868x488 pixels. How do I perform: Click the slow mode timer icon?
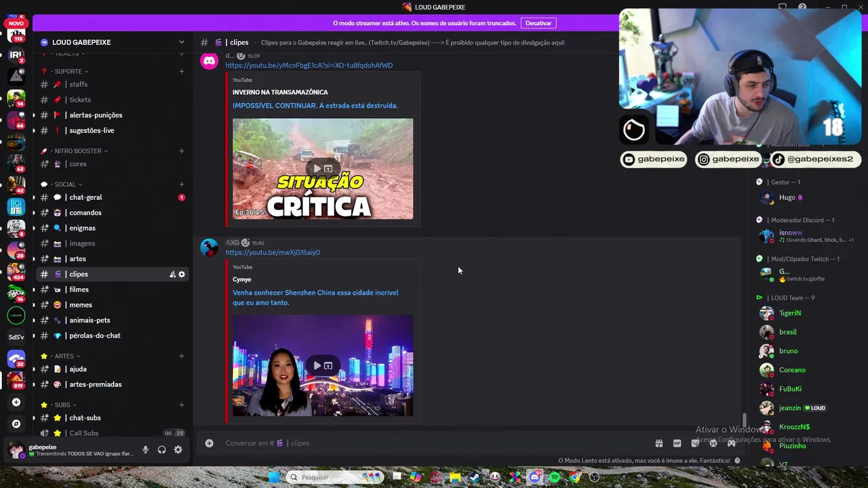(738, 460)
